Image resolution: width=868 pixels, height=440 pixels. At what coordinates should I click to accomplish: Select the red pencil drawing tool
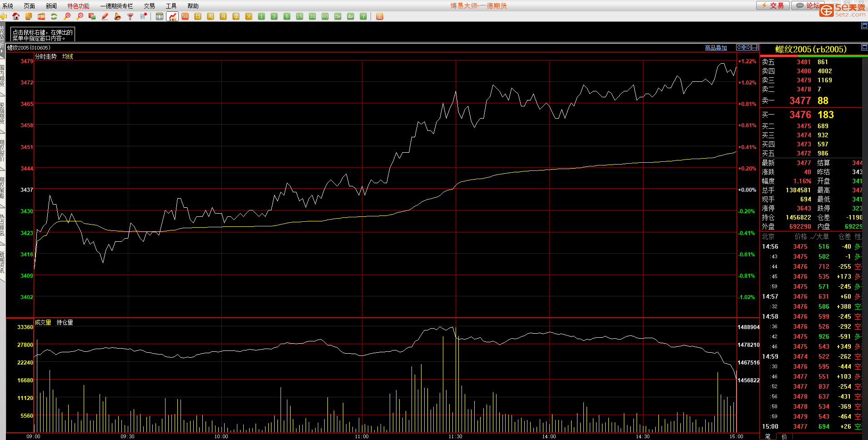tap(105, 16)
